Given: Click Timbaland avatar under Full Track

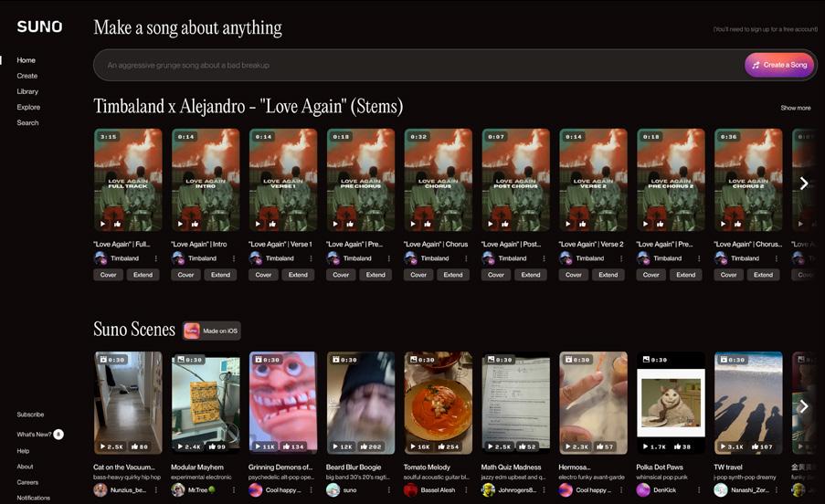Looking at the screenshot, I should click(x=100, y=258).
